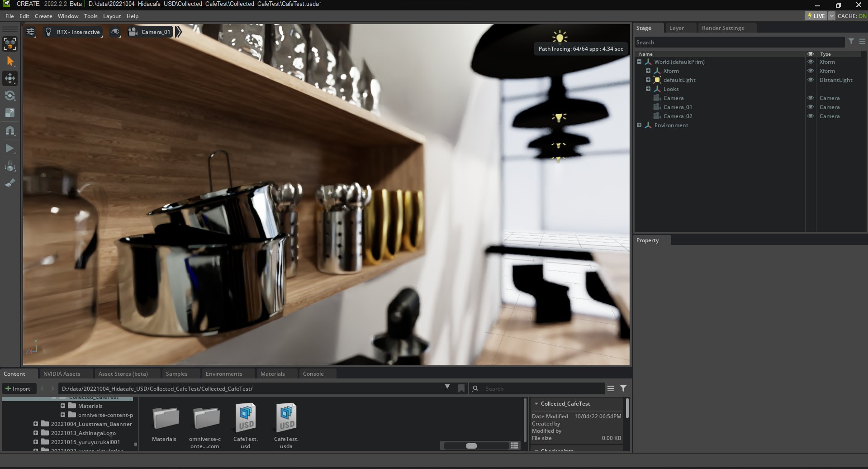Open the Layout menu
Image resolution: width=868 pixels, height=469 pixels.
(112, 16)
